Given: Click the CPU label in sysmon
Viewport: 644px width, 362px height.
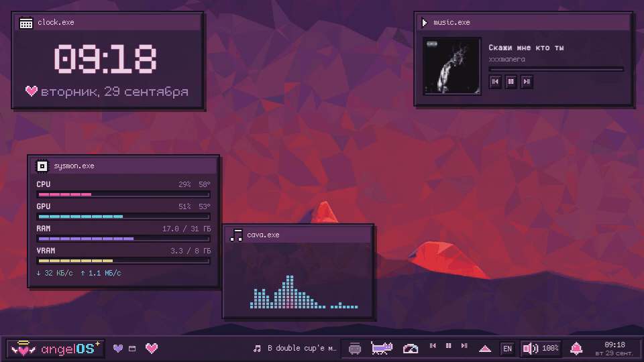Looking at the screenshot, I should pos(44,184).
